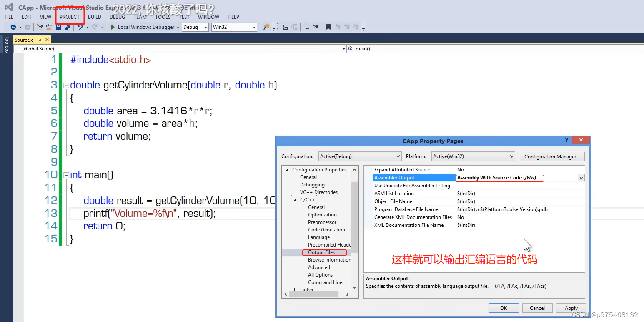This screenshot has height=322, width=644.
Task: Undo the last edit via toolbar icon
Action: coord(80,27)
